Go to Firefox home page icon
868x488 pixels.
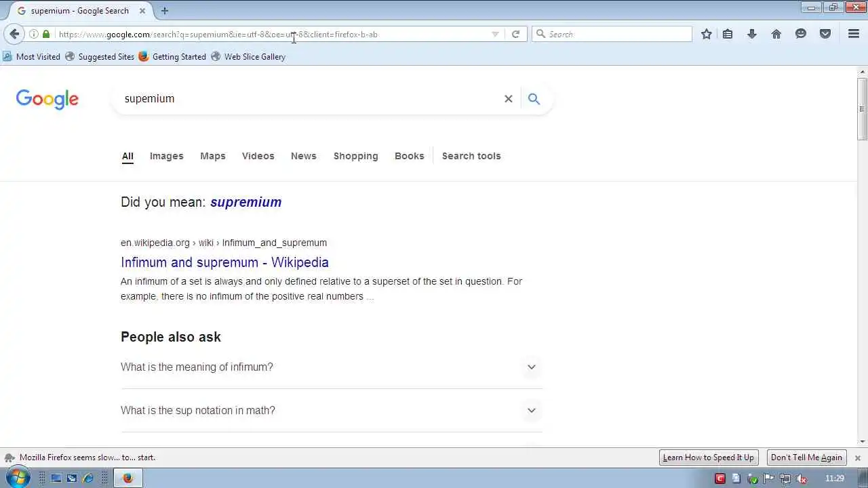click(776, 34)
